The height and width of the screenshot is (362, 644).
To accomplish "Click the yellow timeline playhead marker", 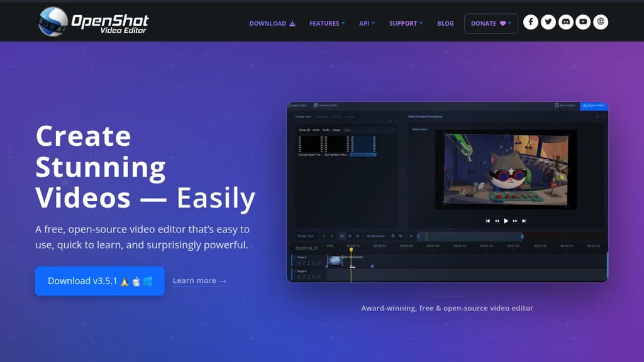I will 351,249.
